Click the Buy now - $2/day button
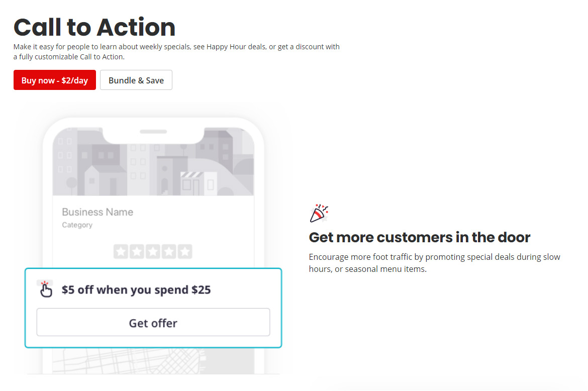588x391 pixels. coord(55,80)
